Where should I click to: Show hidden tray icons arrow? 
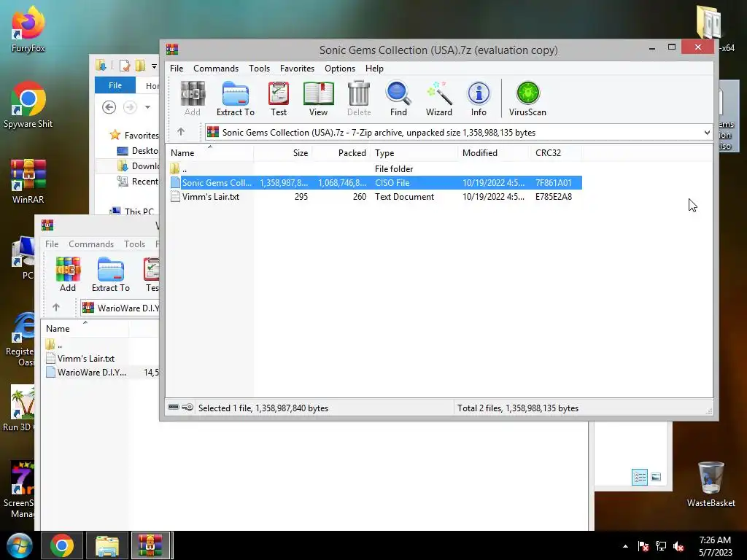pos(625,546)
